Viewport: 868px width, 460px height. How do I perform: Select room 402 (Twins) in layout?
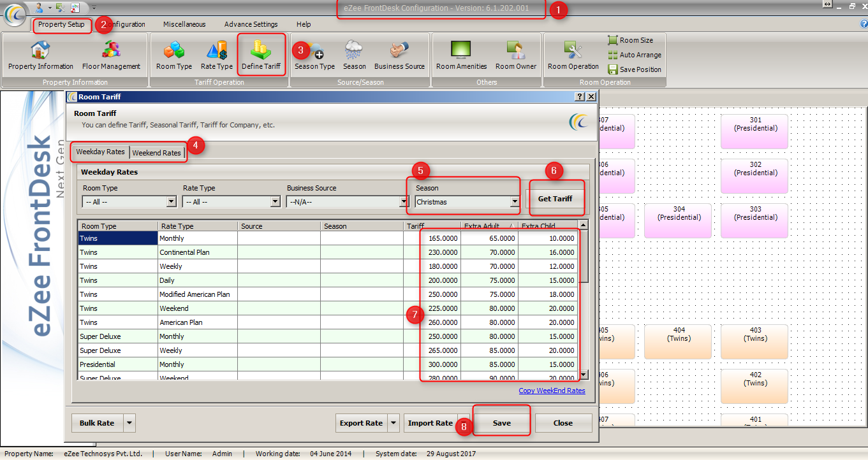coord(755,386)
